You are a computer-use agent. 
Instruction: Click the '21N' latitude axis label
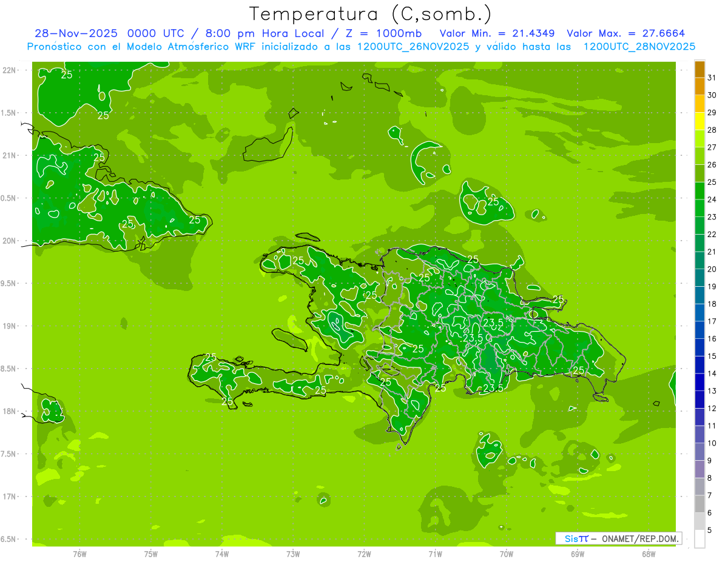[x=8, y=155]
